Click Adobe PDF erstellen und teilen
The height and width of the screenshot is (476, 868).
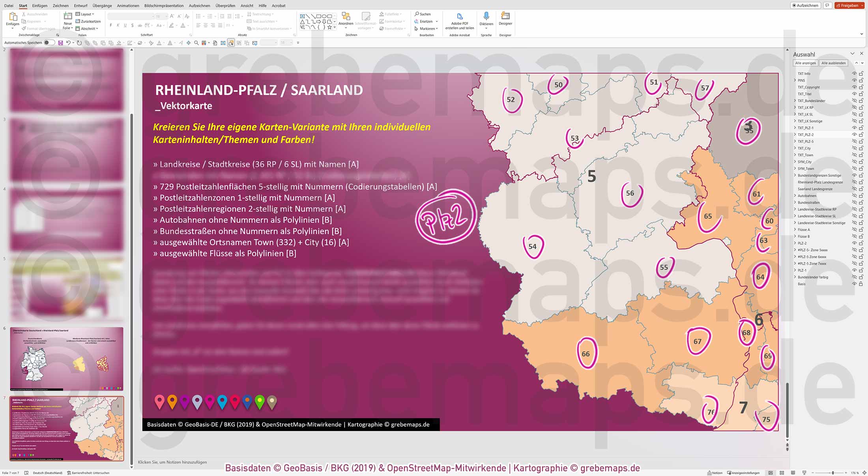pos(459,22)
